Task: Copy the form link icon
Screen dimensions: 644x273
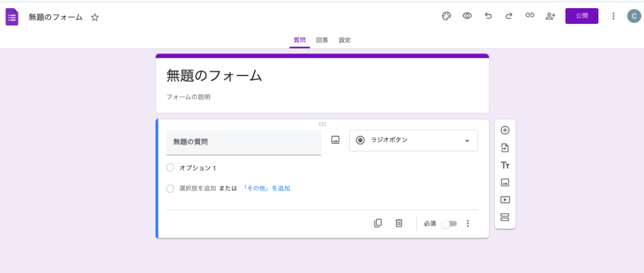Action: tap(530, 16)
